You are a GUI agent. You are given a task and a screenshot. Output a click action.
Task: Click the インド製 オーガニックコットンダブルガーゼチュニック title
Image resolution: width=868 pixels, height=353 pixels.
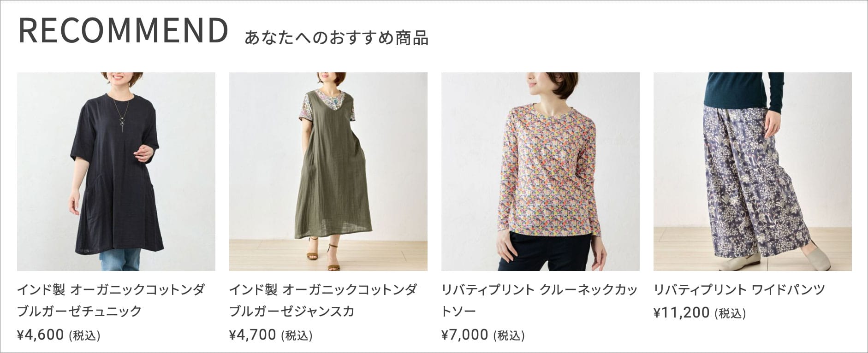click(x=111, y=300)
